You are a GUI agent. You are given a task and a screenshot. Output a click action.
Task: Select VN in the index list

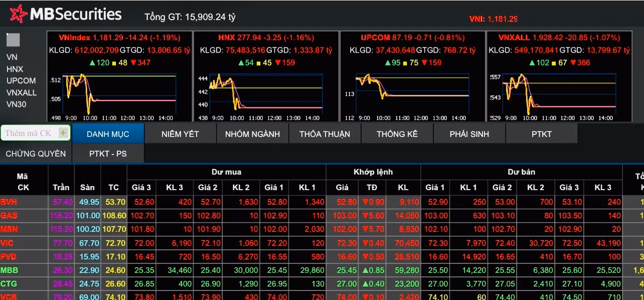click(x=12, y=57)
